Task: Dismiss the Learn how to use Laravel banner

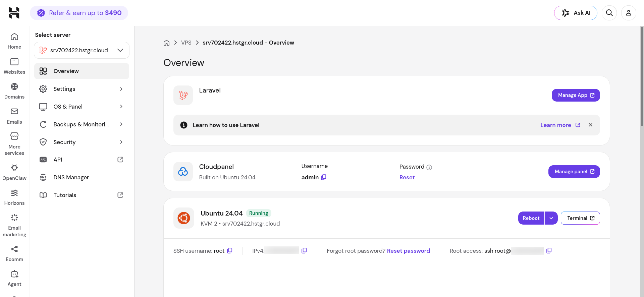Action: (590, 125)
